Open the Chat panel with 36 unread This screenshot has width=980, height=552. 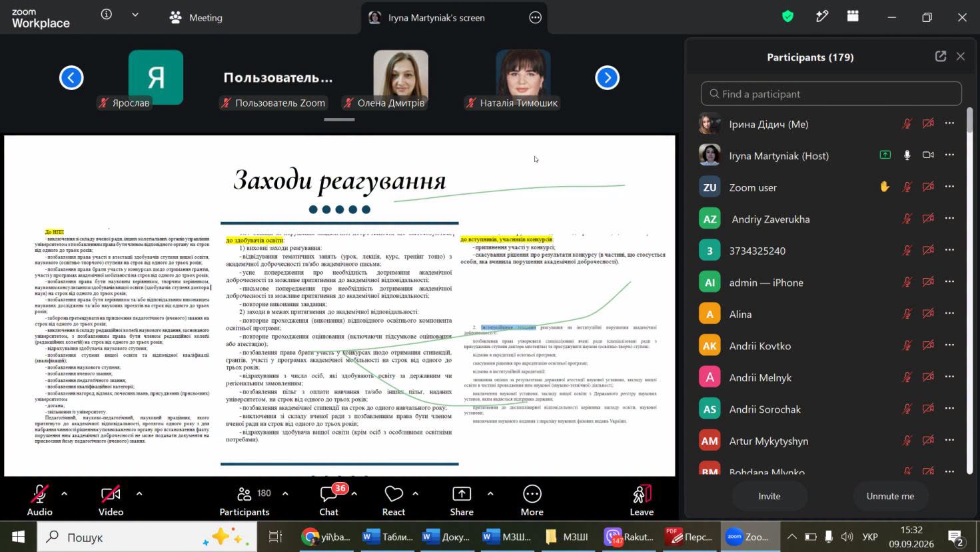(x=328, y=494)
